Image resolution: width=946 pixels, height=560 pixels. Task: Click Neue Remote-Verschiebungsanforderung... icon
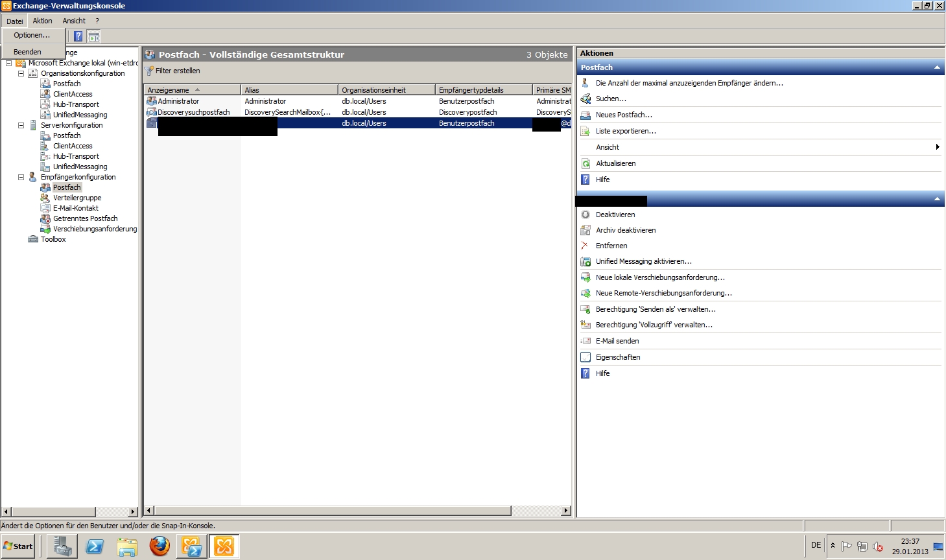pos(585,293)
